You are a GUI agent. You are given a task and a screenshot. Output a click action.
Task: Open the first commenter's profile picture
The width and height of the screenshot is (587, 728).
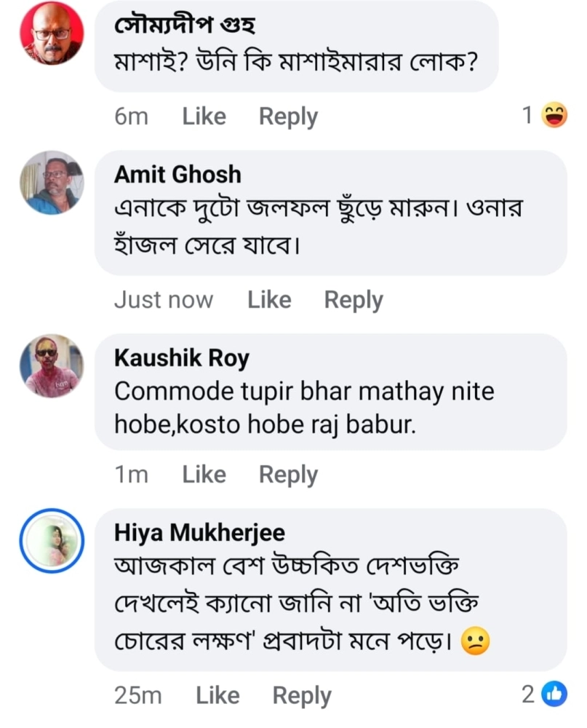point(51,35)
